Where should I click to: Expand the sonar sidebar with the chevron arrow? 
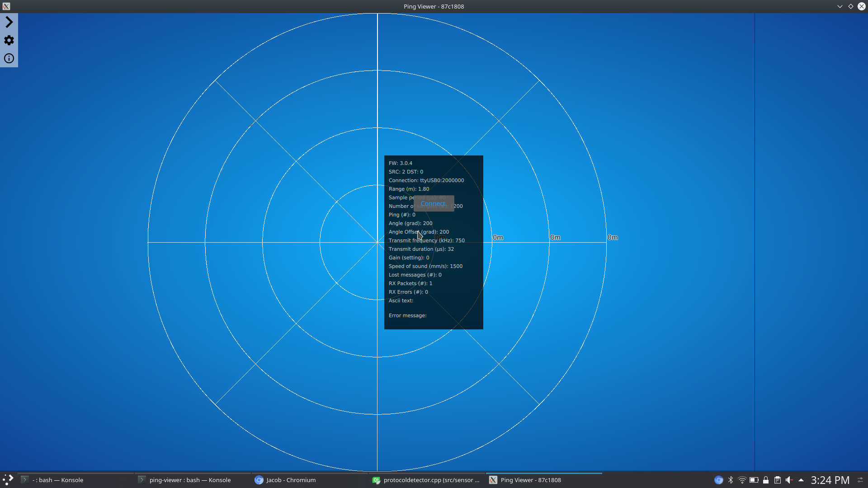pyautogui.click(x=9, y=22)
